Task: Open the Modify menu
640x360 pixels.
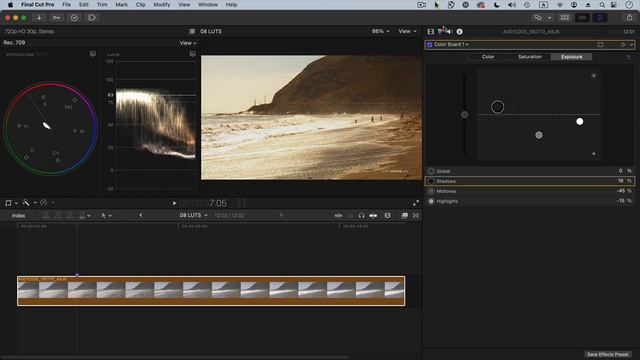Action: (162, 4)
